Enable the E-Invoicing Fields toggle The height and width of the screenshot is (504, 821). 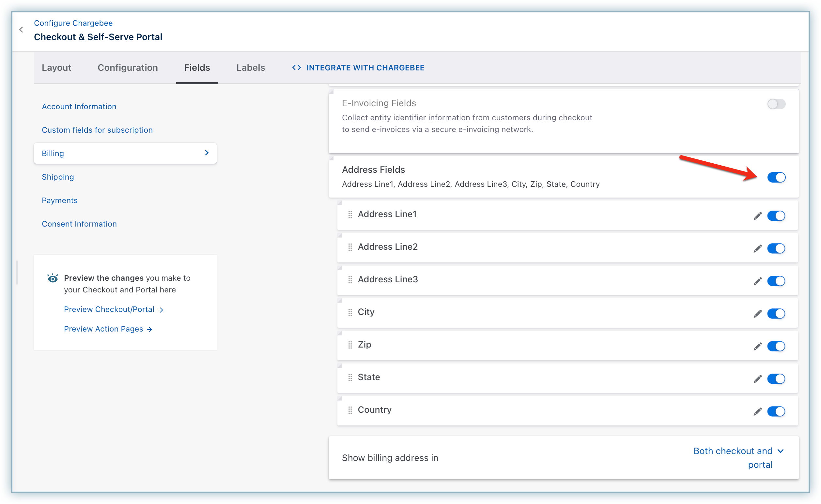776,104
